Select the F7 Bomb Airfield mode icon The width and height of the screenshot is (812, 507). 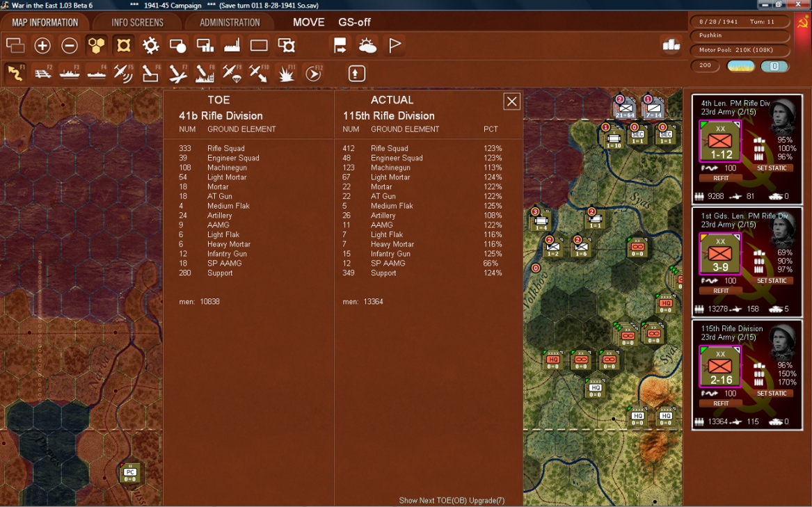click(177, 74)
